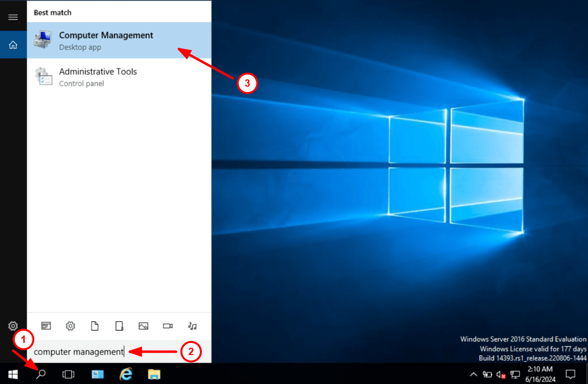Screen dimensions: 588x384
Task: Filter search results by Documents
Action: [x=95, y=326]
